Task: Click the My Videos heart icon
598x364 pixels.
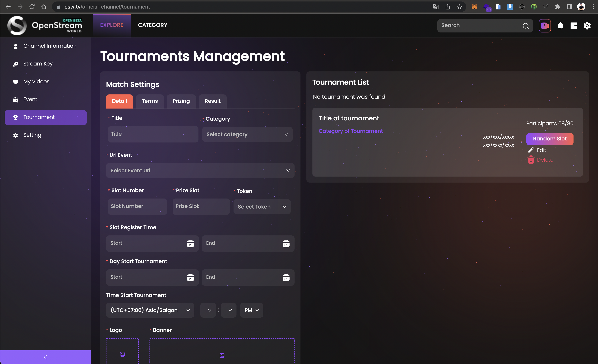Action: [x=16, y=82]
